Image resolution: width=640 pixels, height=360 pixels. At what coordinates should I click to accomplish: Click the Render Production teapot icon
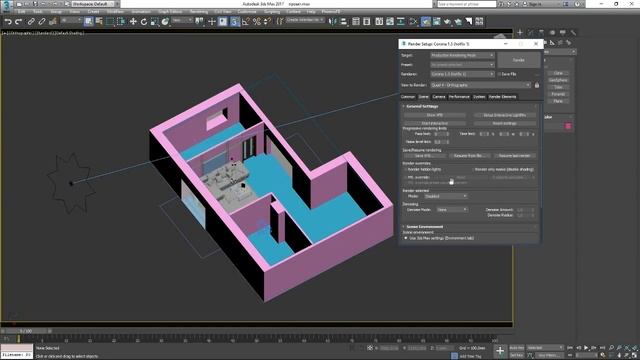click(x=447, y=22)
